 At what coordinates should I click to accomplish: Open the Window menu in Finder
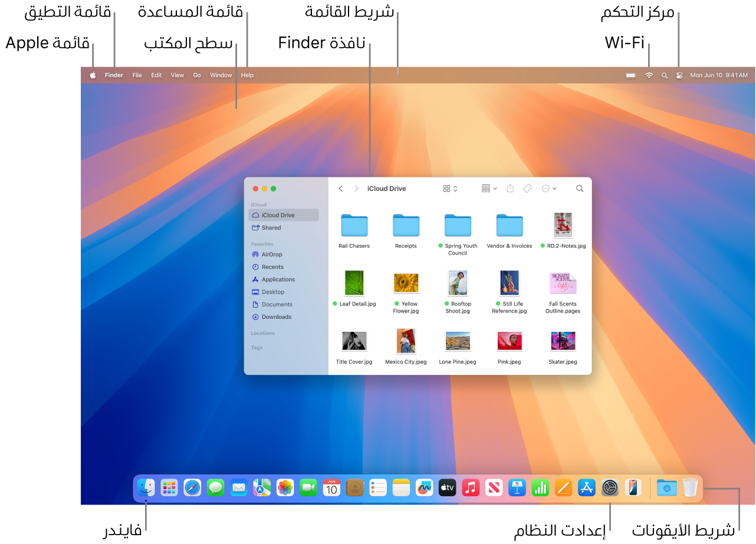coord(221,75)
